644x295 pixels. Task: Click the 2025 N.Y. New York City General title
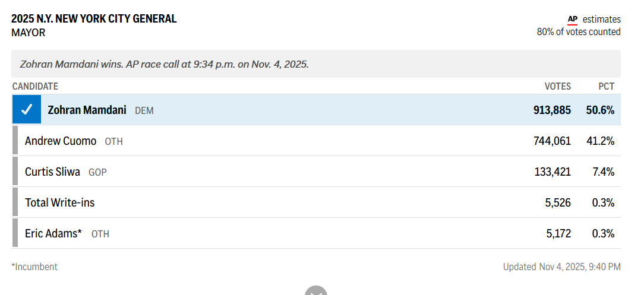click(x=94, y=19)
